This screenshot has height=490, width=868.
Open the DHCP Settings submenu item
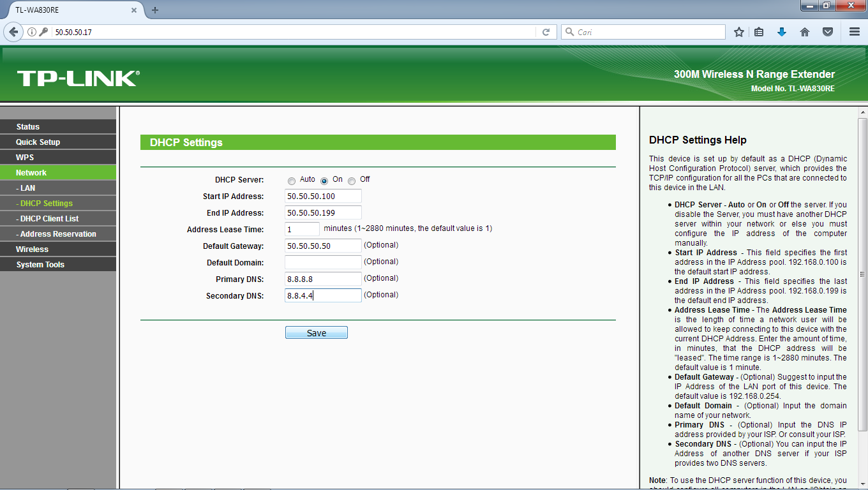click(58, 204)
